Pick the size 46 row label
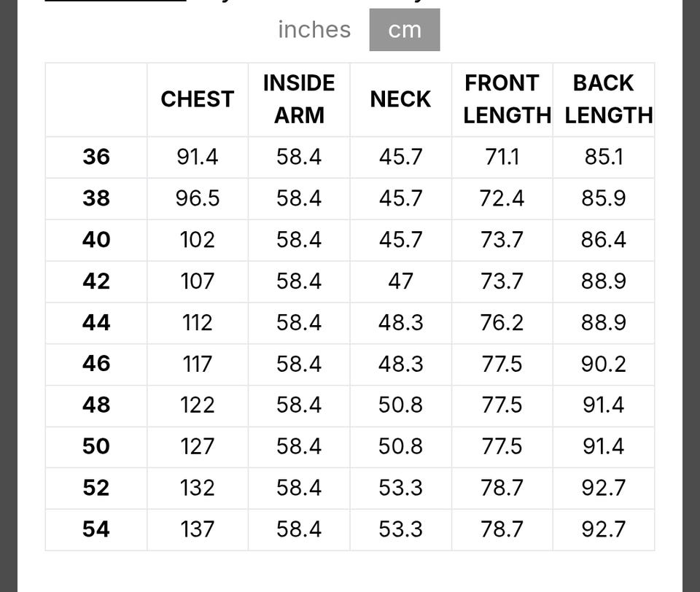 96,364
